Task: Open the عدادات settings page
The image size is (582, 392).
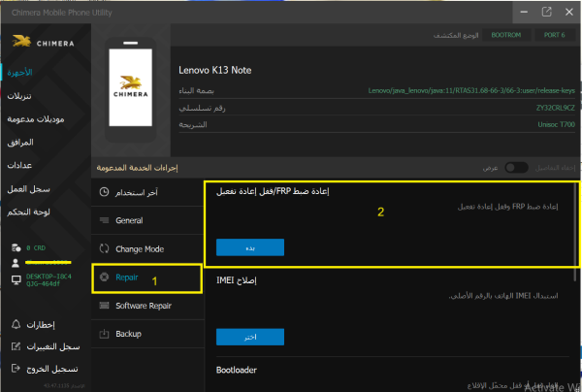Action: (x=19, y=165)
